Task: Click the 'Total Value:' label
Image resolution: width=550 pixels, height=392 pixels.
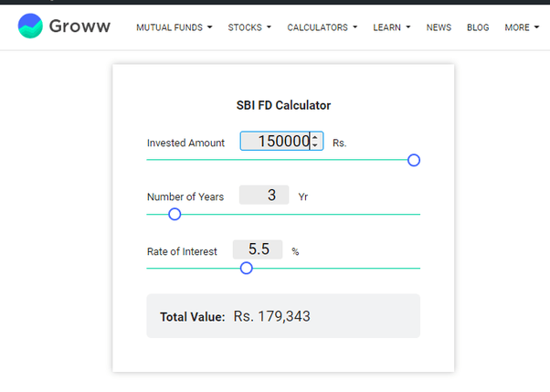Action: pyautogui.click(x=192, y=317)
